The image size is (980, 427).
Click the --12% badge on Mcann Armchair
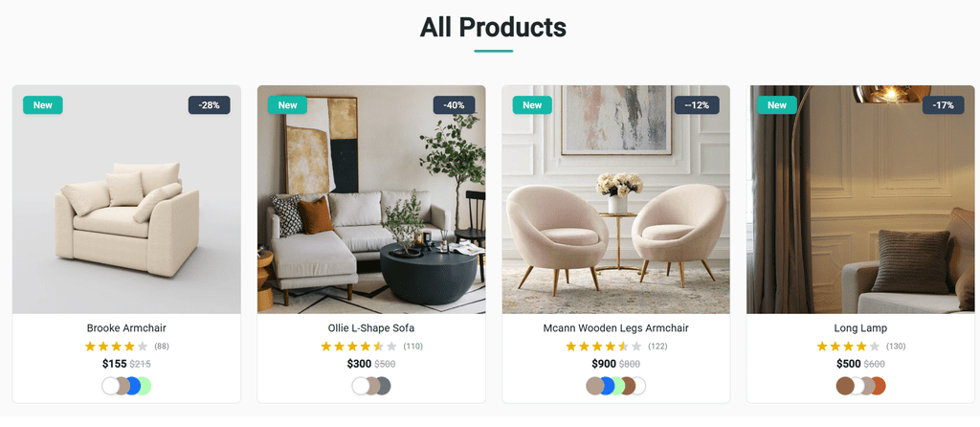(697, 105)
